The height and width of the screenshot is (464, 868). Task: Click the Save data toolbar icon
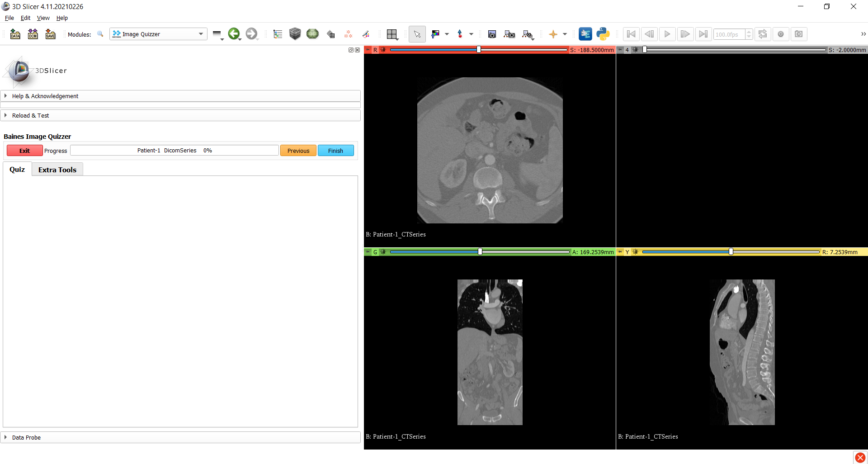50,34
